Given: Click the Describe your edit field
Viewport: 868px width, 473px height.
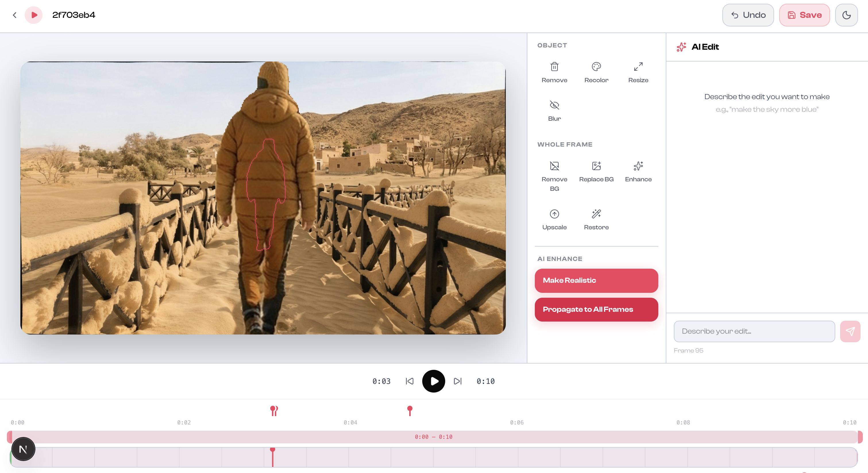Looking at the screenshot, I should point(754,331).
